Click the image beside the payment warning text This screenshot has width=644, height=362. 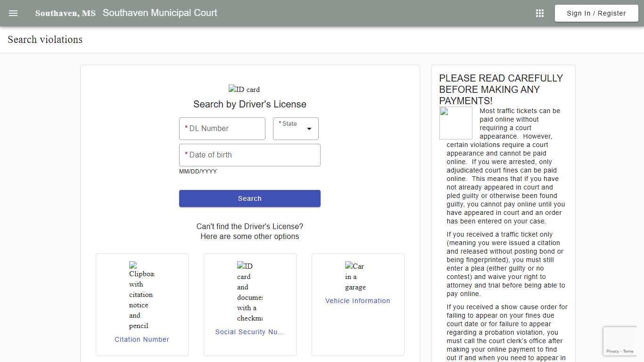(x=455, y=123)
